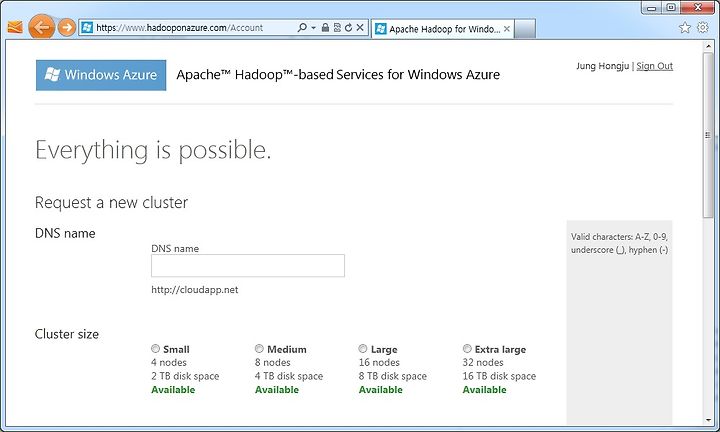The image size is (720, 432).
Task: Restore down the browser window
Action: coord(670,8)
